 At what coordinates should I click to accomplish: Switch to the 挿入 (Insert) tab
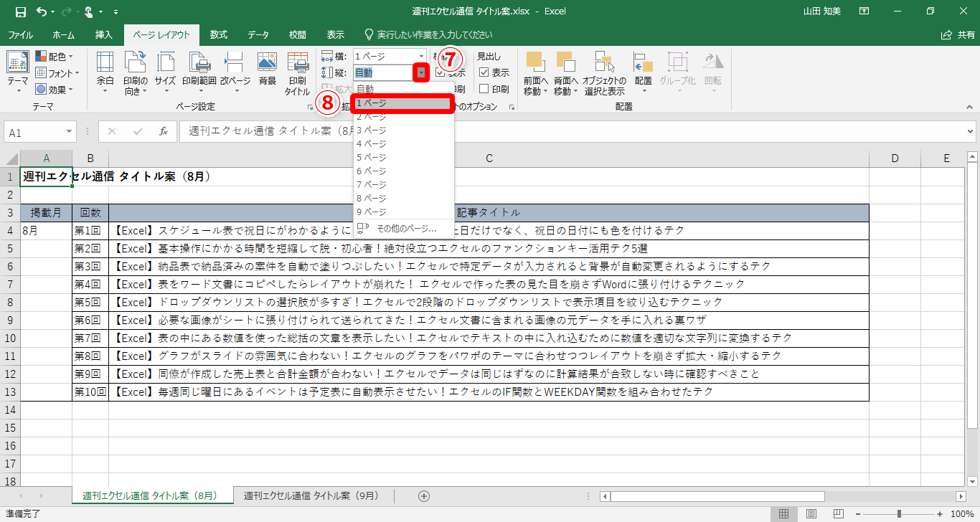point(103,34)
